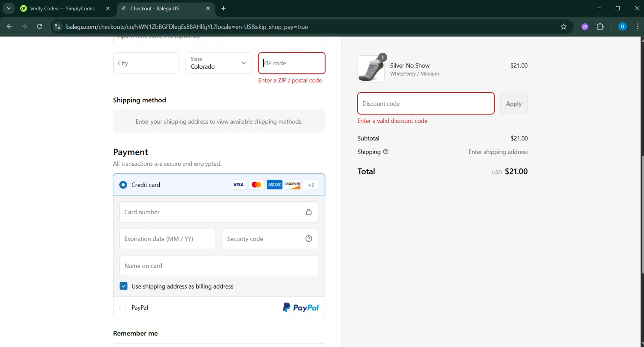Click the Total amount USD $21.00
Viewport: 644px width, 347px height.
(x=510, y=171)
